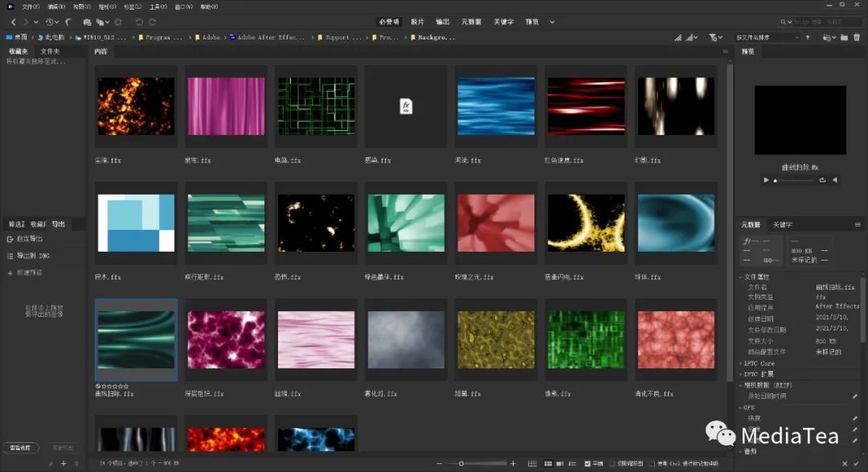Play the preview with play button
Image resolution: width=868 pixels, height=472 pixels.
(x=766, y=180)
